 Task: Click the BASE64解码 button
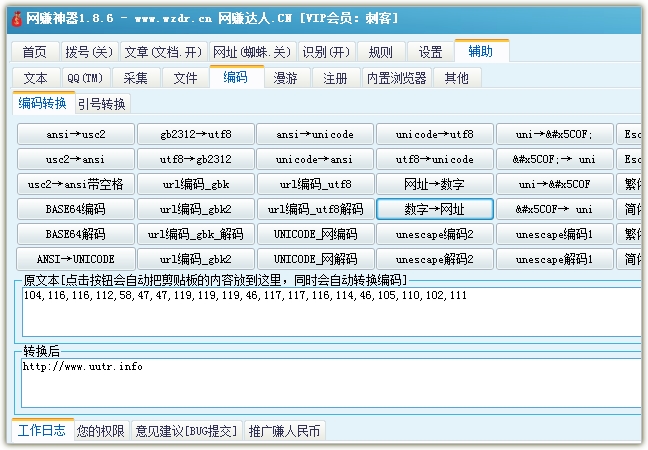(x=75, y=234)
